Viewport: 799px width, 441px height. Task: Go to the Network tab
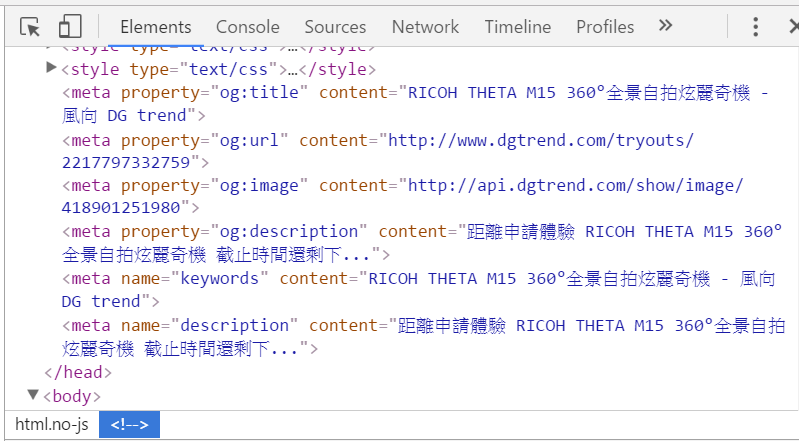pos(425,27)
